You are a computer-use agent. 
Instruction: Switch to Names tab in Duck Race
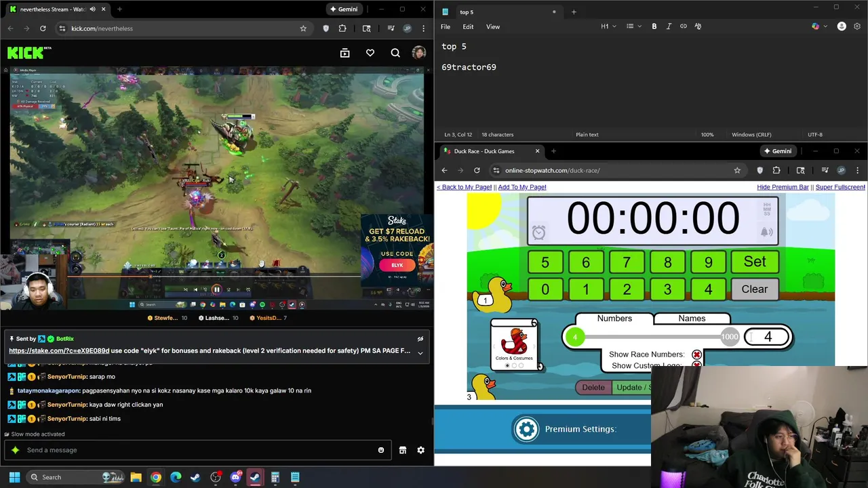(x=692, y=319)
